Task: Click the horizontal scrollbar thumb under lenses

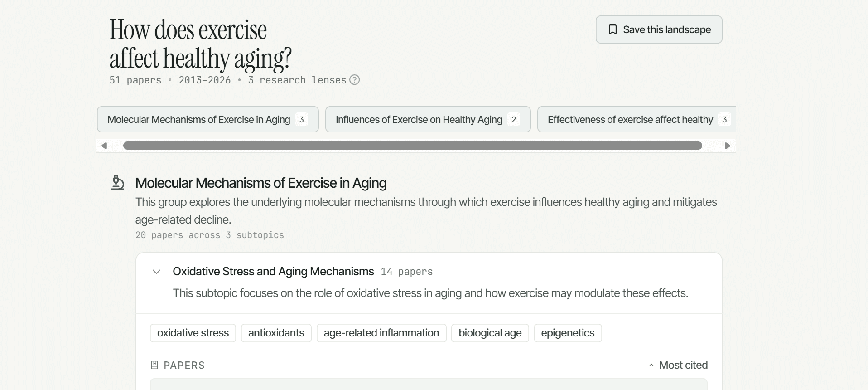Action: tap(413, 146)
